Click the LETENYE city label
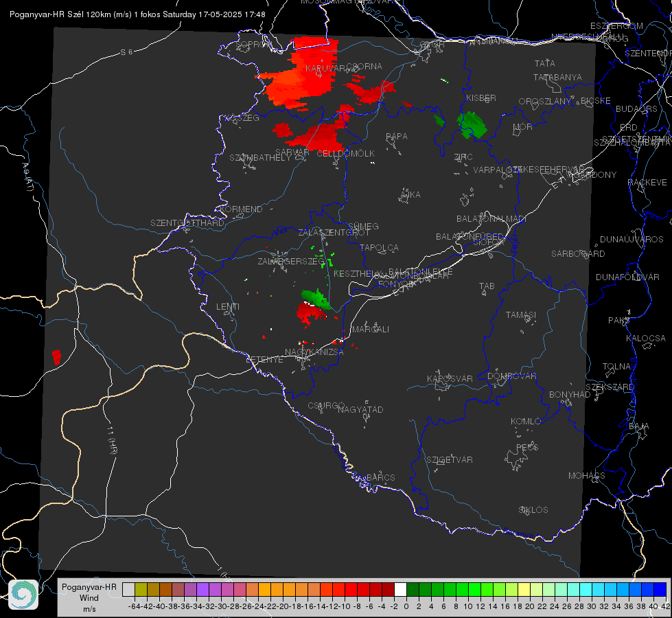The image size is (672, 618). [264, 360]
